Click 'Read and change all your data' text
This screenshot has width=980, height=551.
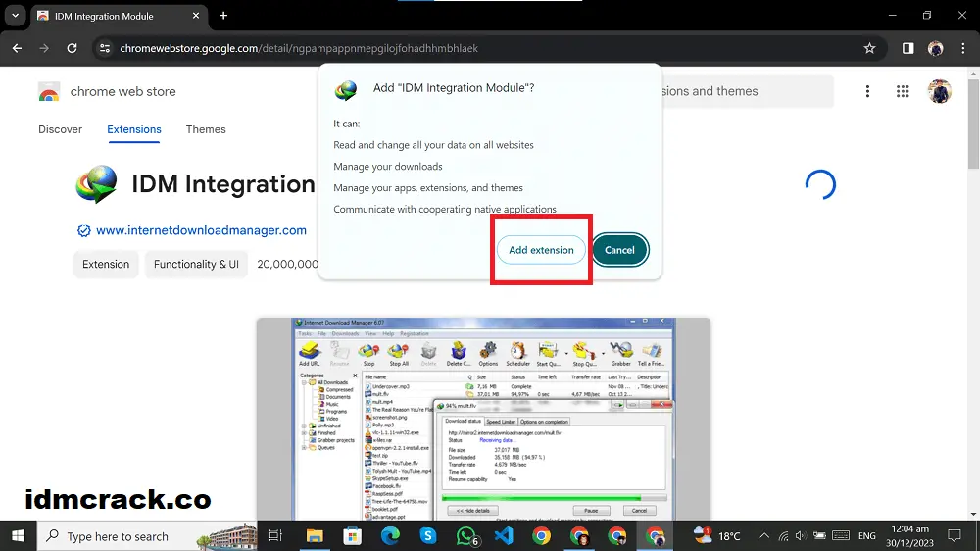(x=433, y=145)
